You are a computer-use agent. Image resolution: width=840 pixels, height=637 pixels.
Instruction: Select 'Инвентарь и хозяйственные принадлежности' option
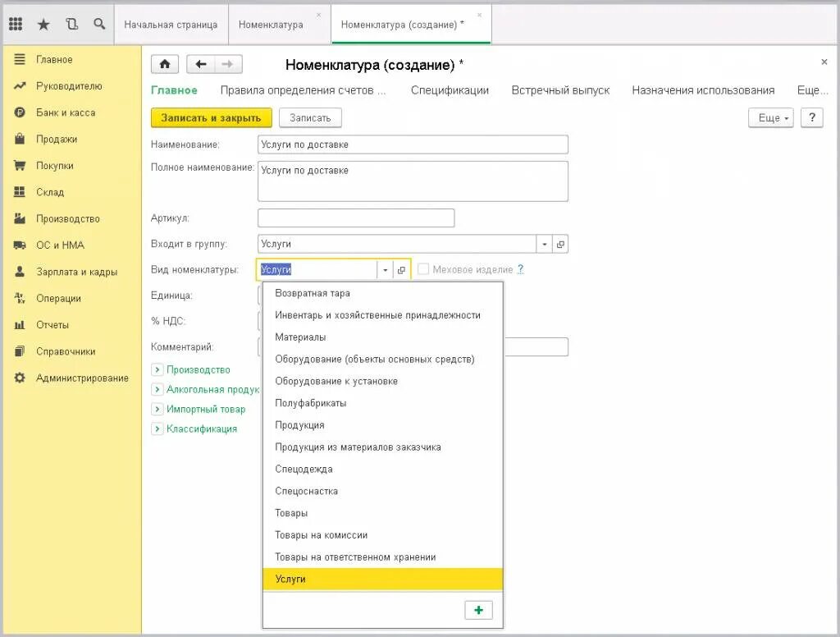point(382,315)
